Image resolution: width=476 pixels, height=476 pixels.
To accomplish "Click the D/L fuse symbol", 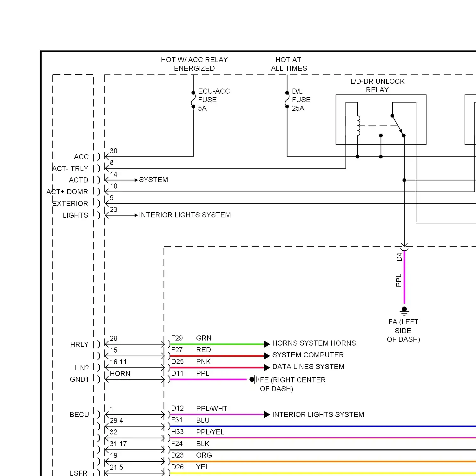I will [x=287, y=100].
